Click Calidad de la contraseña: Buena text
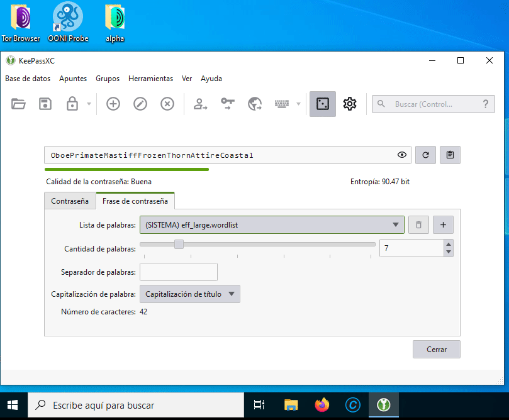509x420 pixels. pyautogui.click(x=99, y=182)
